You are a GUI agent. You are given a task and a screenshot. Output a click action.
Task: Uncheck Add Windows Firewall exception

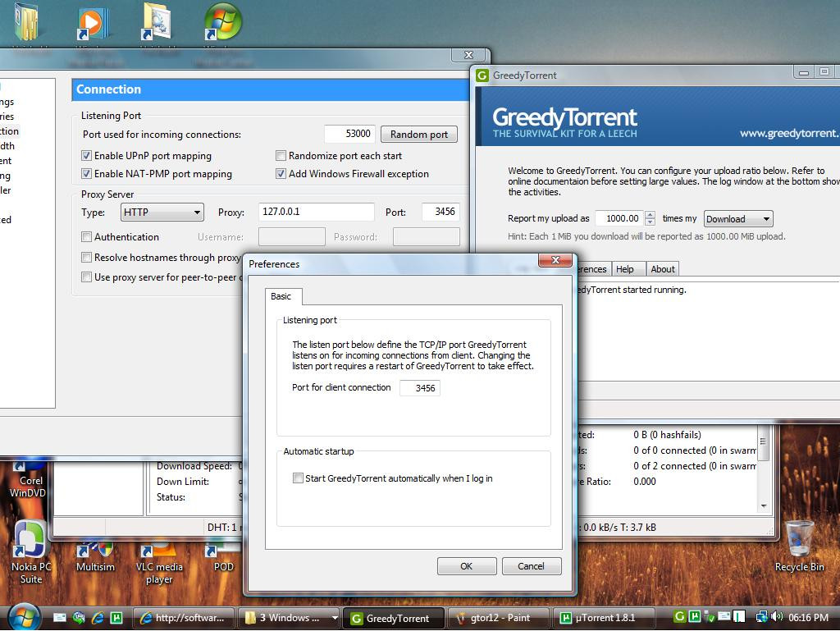point(281,174)
